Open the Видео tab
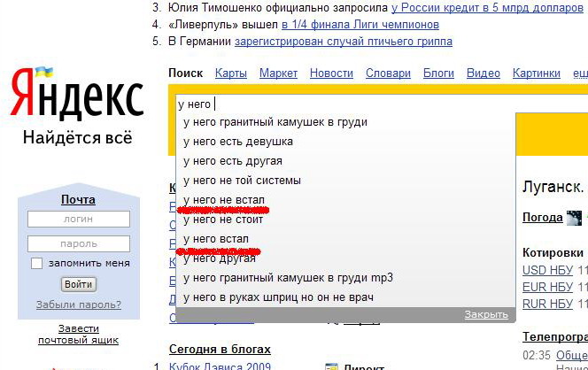Screen dimensions: 588x370 pyautogui.click(x=483, y=73)
